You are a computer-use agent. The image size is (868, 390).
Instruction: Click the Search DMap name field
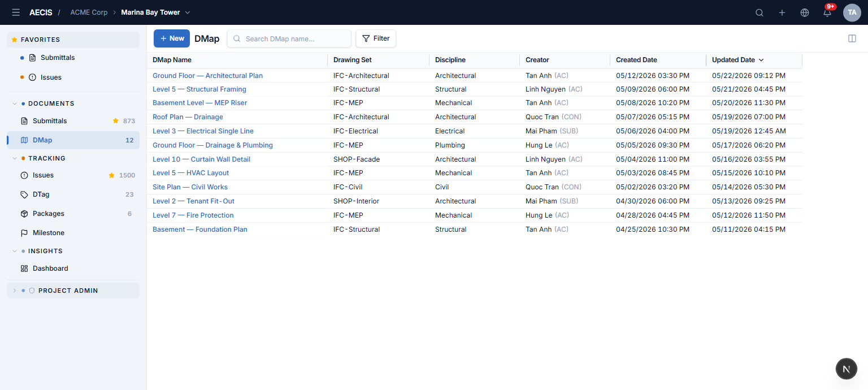(x=289, y=38)
